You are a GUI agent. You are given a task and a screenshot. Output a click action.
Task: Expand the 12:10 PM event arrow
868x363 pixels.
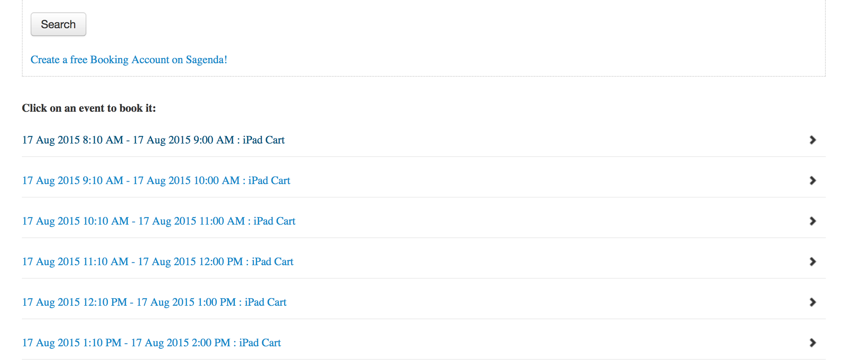813,302
